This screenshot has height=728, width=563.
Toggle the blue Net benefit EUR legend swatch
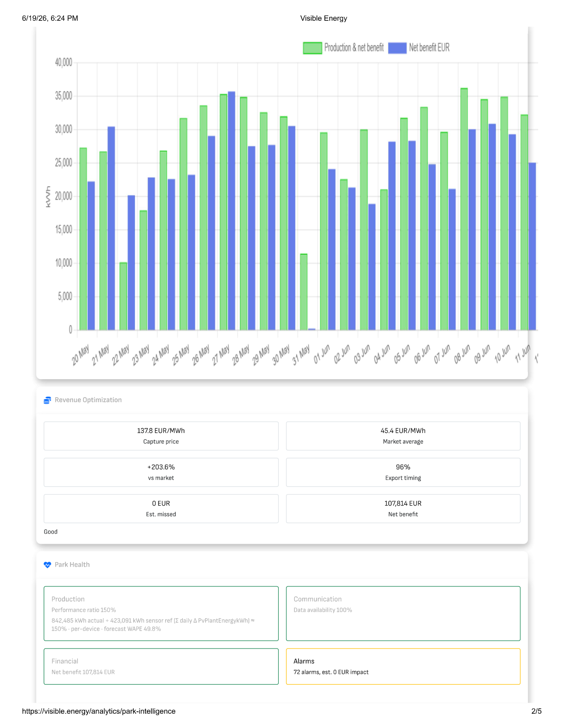(x=397, y=48)
